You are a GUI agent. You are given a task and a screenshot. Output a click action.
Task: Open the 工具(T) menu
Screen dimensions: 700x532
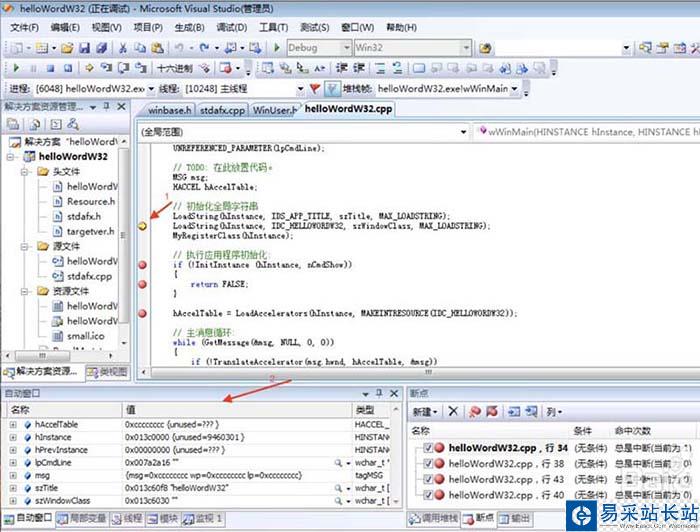[x=274, y=28]
